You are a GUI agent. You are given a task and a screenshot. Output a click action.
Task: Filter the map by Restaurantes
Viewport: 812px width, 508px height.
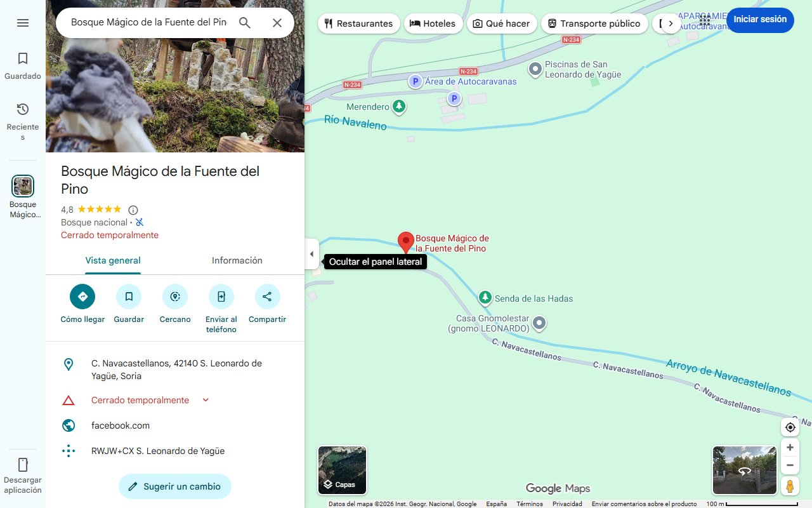358,23
